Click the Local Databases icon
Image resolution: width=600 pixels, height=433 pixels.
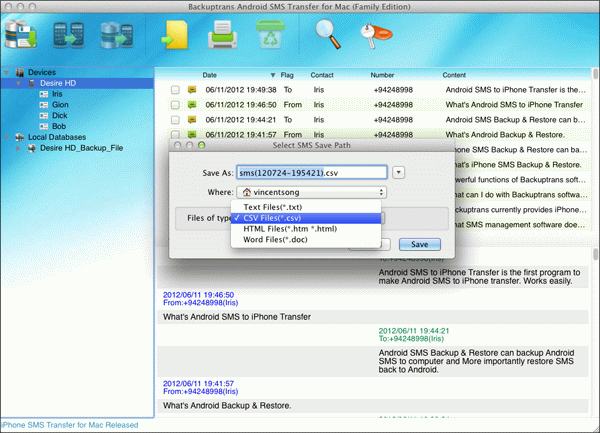pyautogui.click(x=20, y=137)
